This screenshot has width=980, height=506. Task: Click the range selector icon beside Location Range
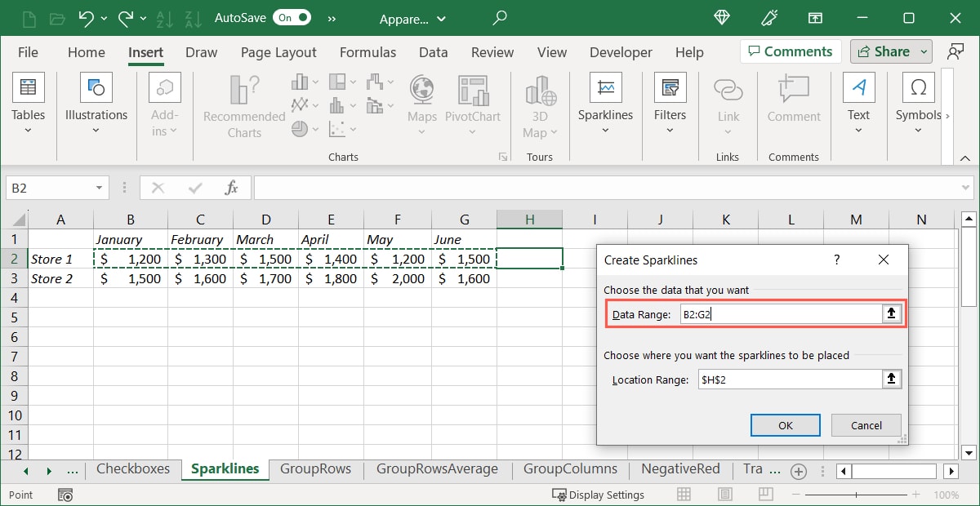coord(892,379)
